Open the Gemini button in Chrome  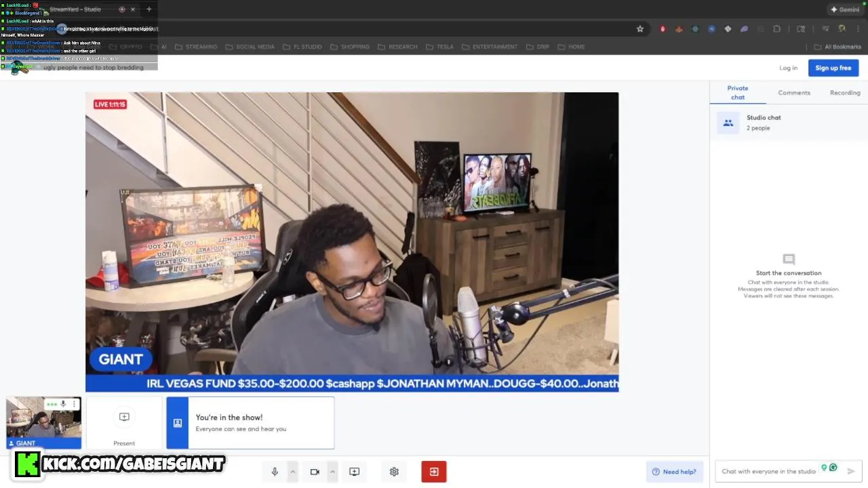pos(845,9)
